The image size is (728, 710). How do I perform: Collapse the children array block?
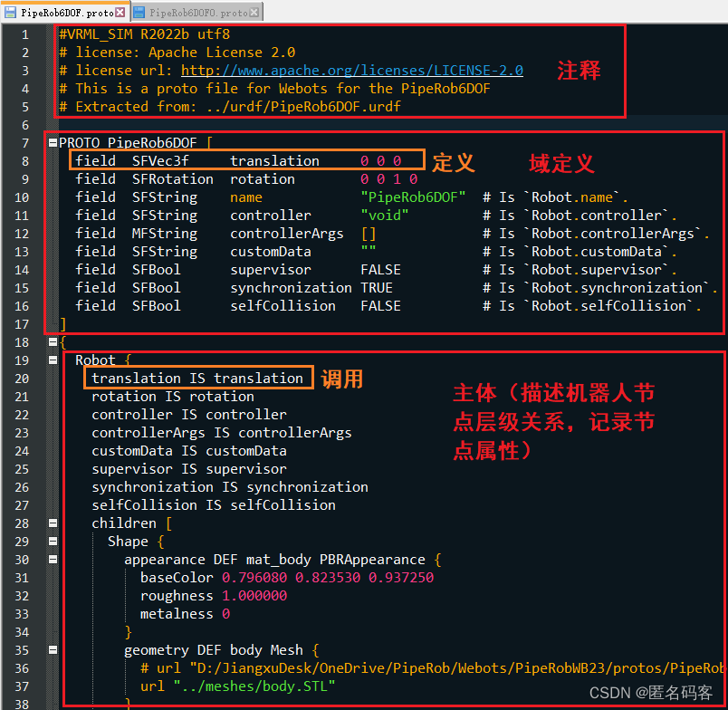pyautogui.click(x=53, y=523)
